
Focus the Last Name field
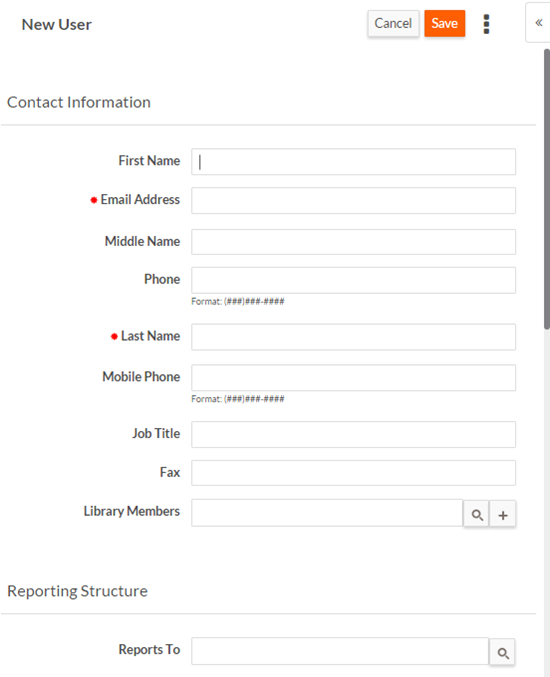pos(354,337)
